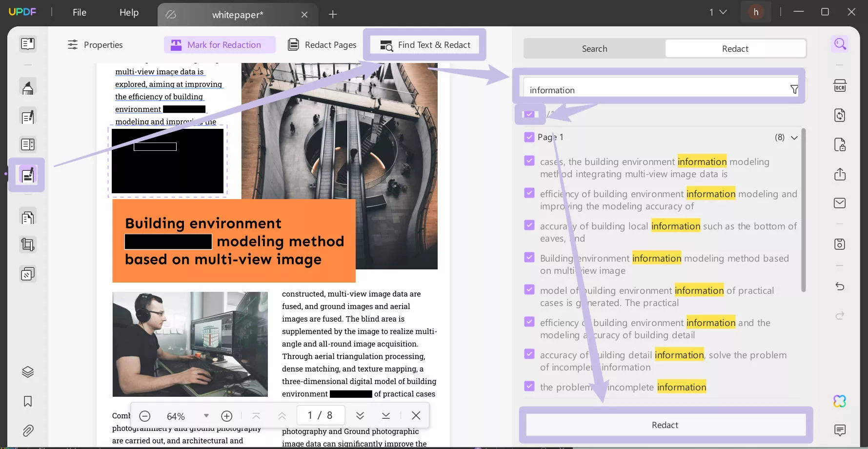The image size is (868, 449).
Task: Open the Help menu
Action: pyautogui.click(x=129, y=13)
